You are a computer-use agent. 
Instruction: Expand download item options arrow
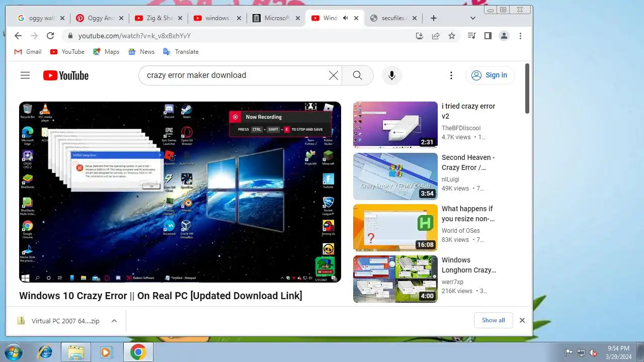114,321
